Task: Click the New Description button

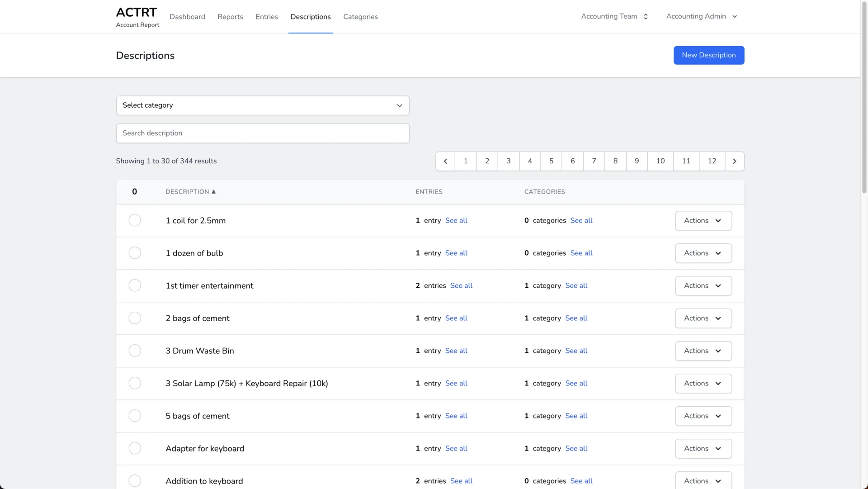Action: tap(709, 55)
